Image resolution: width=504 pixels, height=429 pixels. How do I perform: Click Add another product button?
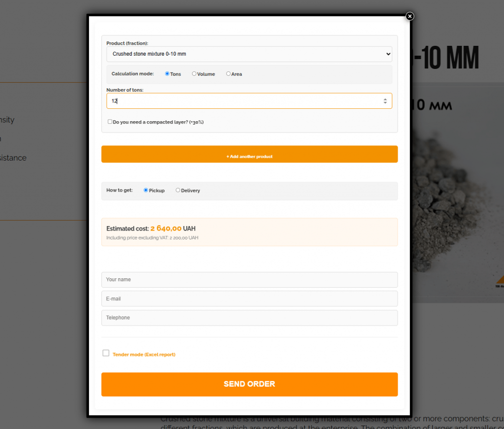click(250, 154)
